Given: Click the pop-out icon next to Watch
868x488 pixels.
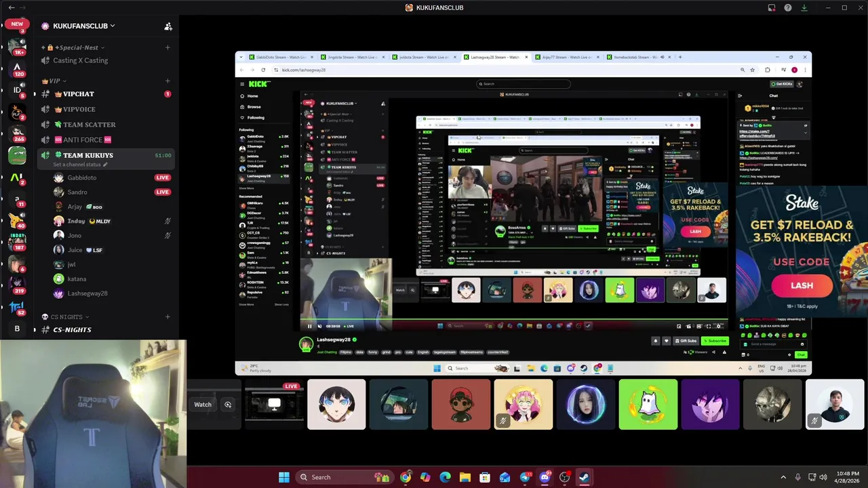Looking at the screenshot, I should pyautogui.click(x=228, y=405).
